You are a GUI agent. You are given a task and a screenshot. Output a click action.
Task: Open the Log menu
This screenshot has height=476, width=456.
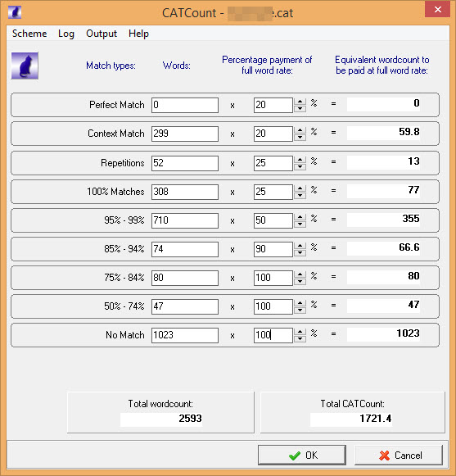click(66, 34)
